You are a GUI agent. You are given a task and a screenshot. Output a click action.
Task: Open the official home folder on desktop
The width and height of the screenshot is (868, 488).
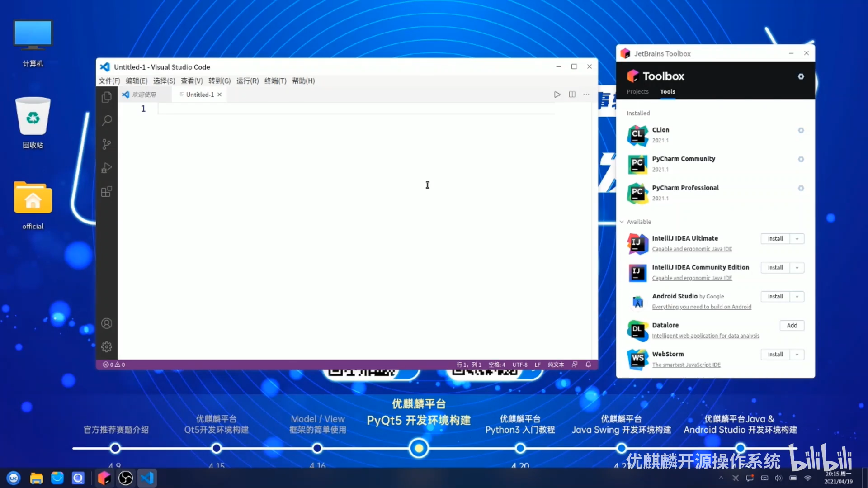[33, 206]
